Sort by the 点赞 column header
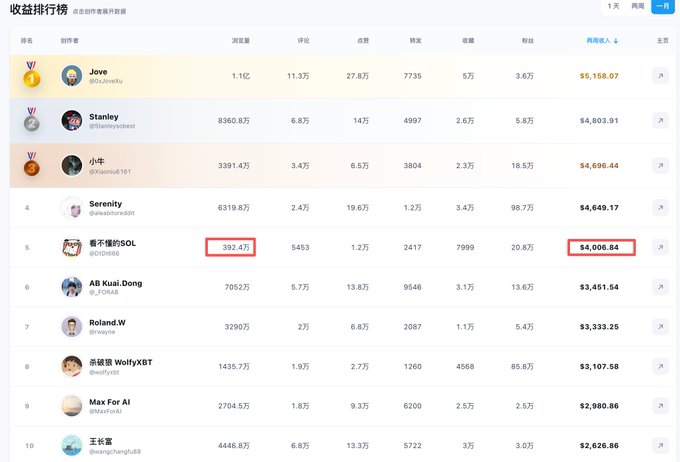Screen dimensions: 680x462 coord(363,41)
